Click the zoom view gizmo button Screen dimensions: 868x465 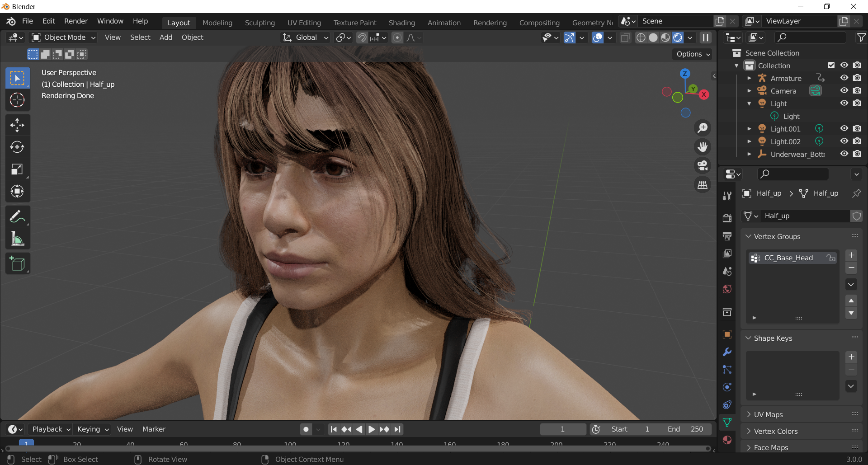[703, 128]
